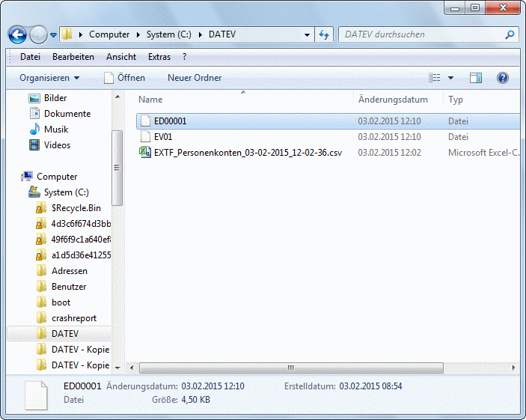Image resolution: width=526 pixels, height=420 pixels.
Task: Refresh the folder view
Action: click(x=324, y=34)
